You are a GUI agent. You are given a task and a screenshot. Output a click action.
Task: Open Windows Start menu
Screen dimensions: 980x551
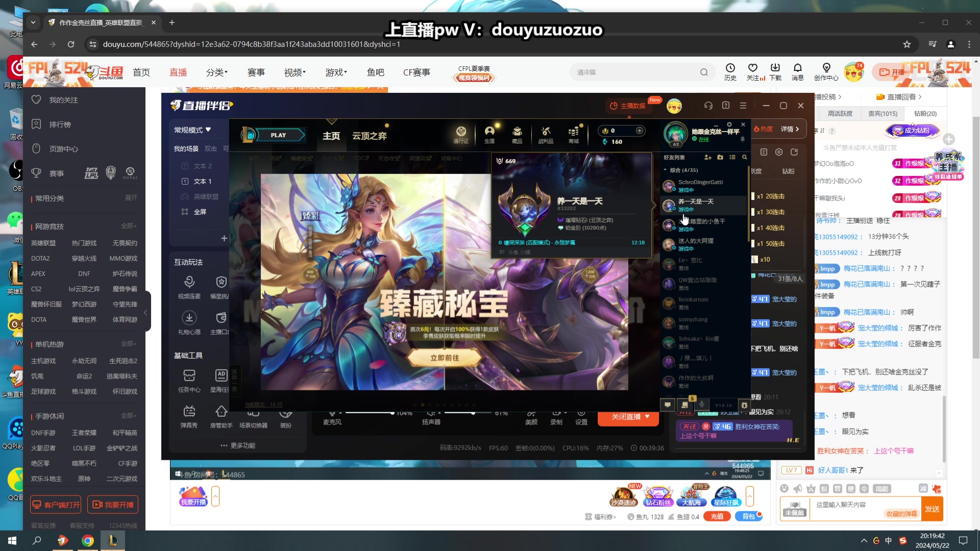click(x=12, y=541)
